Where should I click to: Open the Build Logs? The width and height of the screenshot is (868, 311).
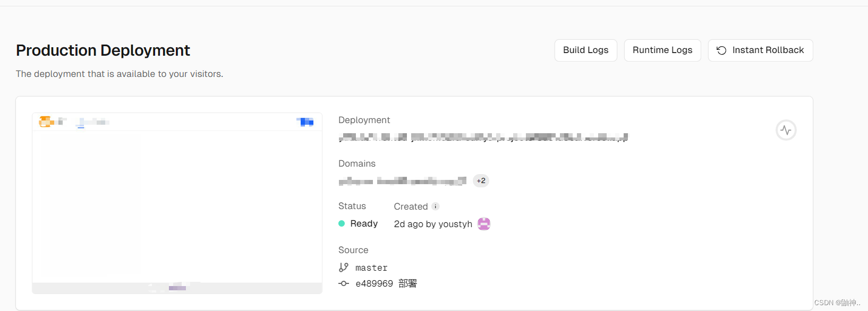tap(585, 50)
